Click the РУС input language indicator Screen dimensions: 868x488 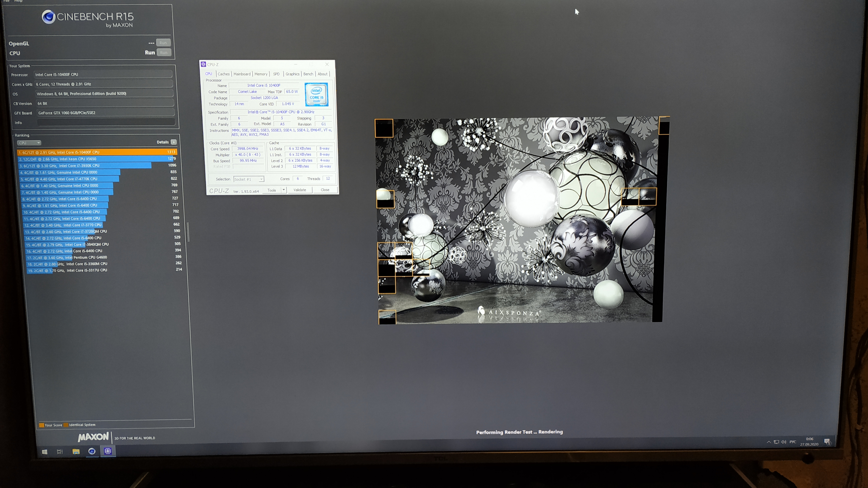click(793, 442)
